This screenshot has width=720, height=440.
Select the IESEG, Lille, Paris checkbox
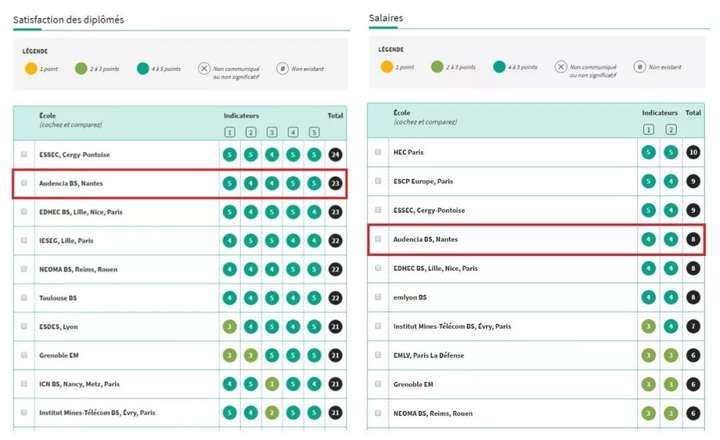click(x=24, y=240)
